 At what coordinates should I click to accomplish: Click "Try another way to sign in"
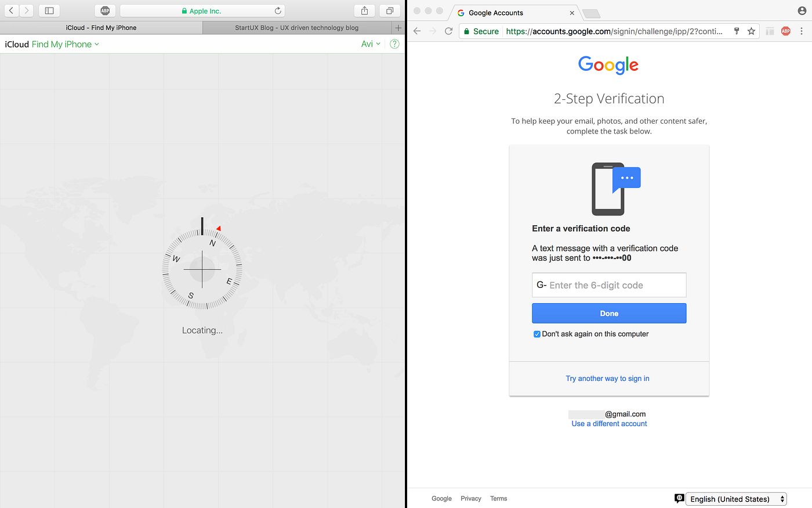coord(607,378)
